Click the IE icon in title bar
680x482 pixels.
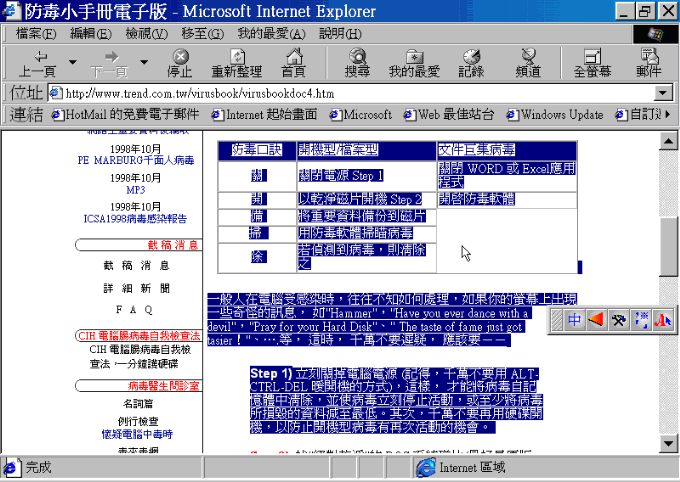11,11
